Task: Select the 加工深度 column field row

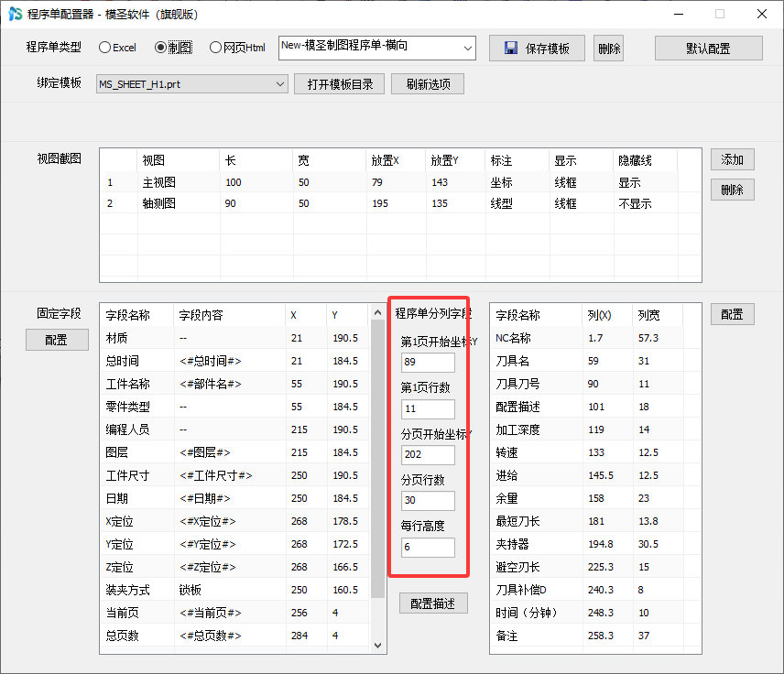Action: [595, 429]
